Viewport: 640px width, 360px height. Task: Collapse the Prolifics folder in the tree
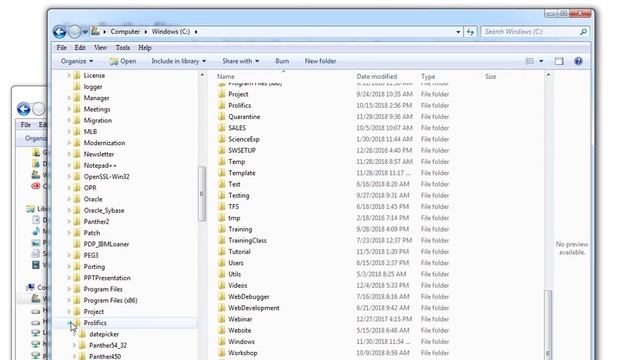click(69, 323)
